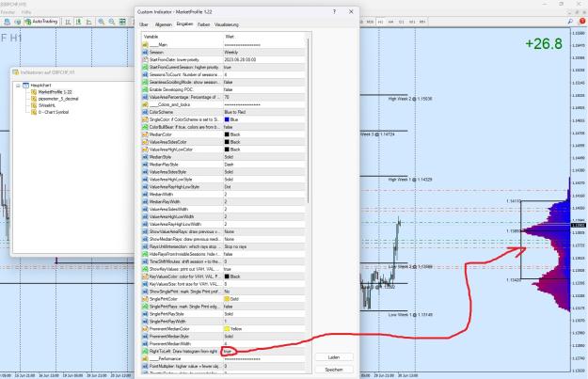588x379 pixels.
Task: Select the D1 timeframe button
Action: (x=401, y=22)
